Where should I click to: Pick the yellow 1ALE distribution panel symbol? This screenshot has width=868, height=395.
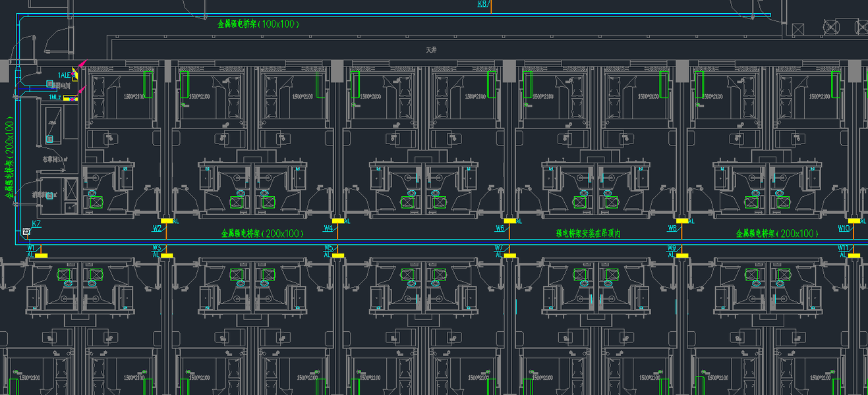(75, 74)
